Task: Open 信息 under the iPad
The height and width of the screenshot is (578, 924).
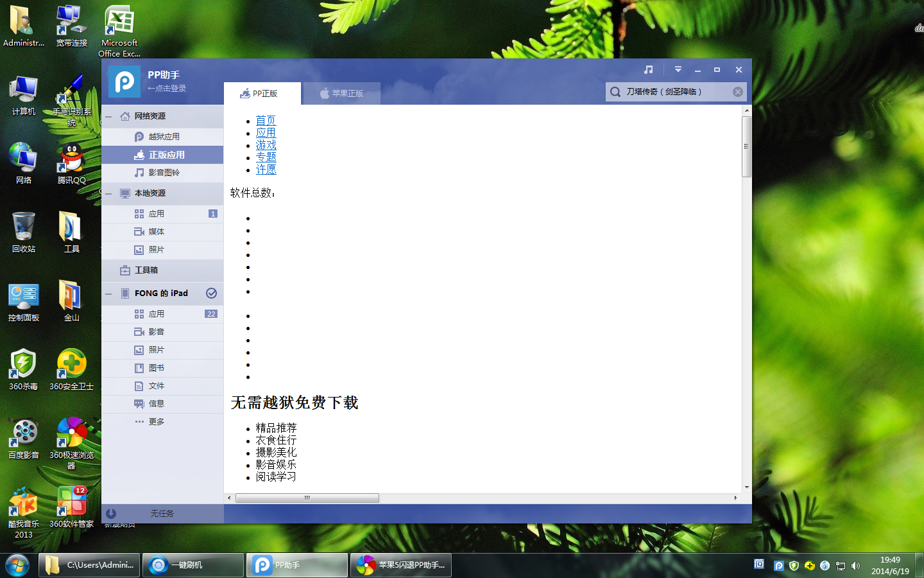Action: tap(162, 404)
